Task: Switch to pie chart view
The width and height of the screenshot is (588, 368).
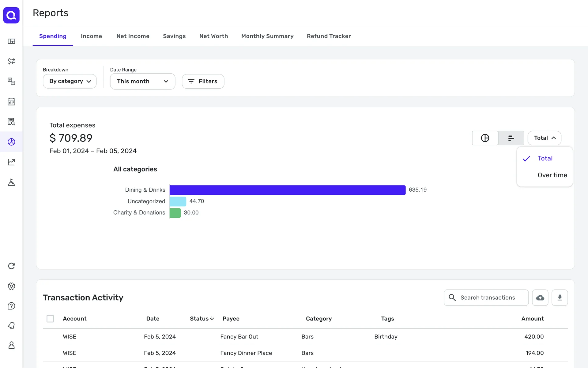Action: coord(485,138)
